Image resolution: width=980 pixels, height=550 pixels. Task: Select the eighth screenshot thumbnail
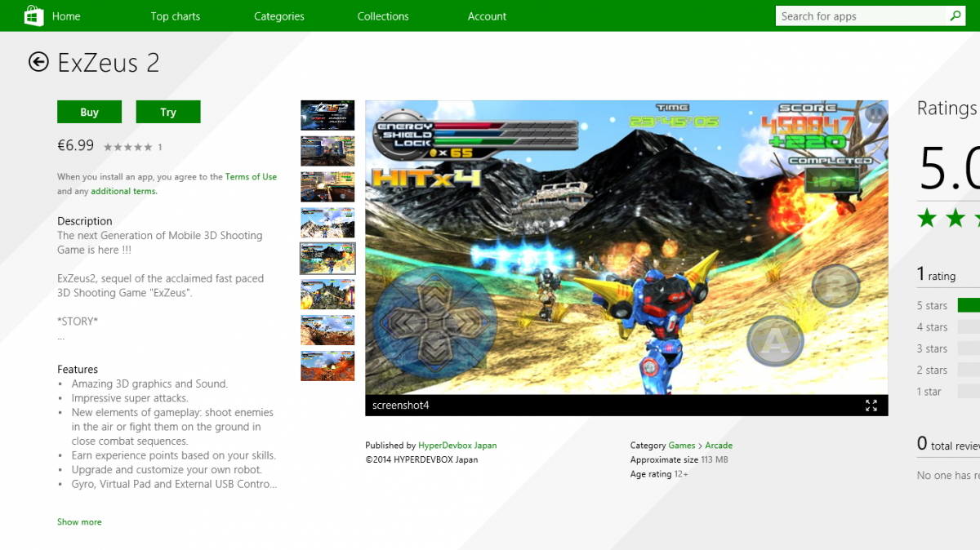[x=327, y=366]
